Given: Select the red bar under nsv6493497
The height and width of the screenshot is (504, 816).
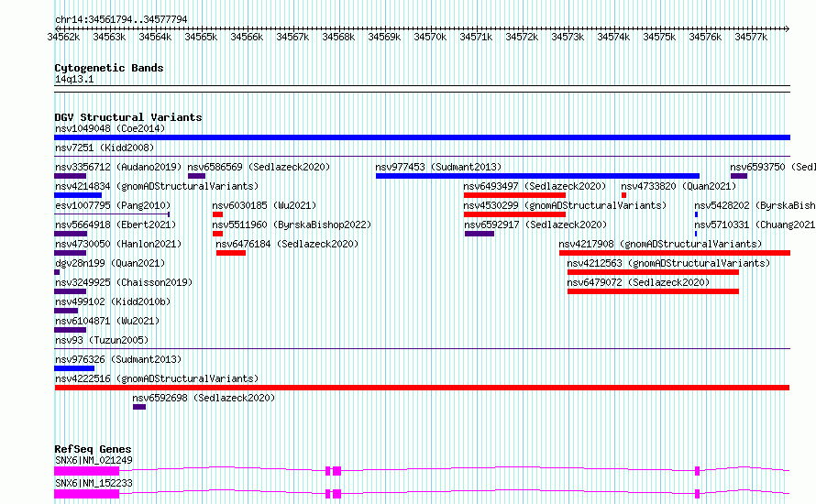Looking at the screenshot, I should (514, 195).
